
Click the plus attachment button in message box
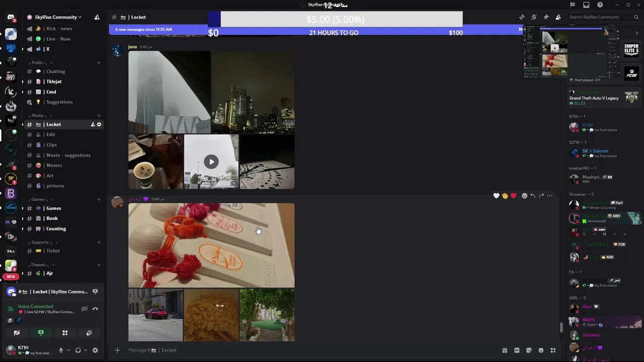pyautogui.click(x=117, y=350)
